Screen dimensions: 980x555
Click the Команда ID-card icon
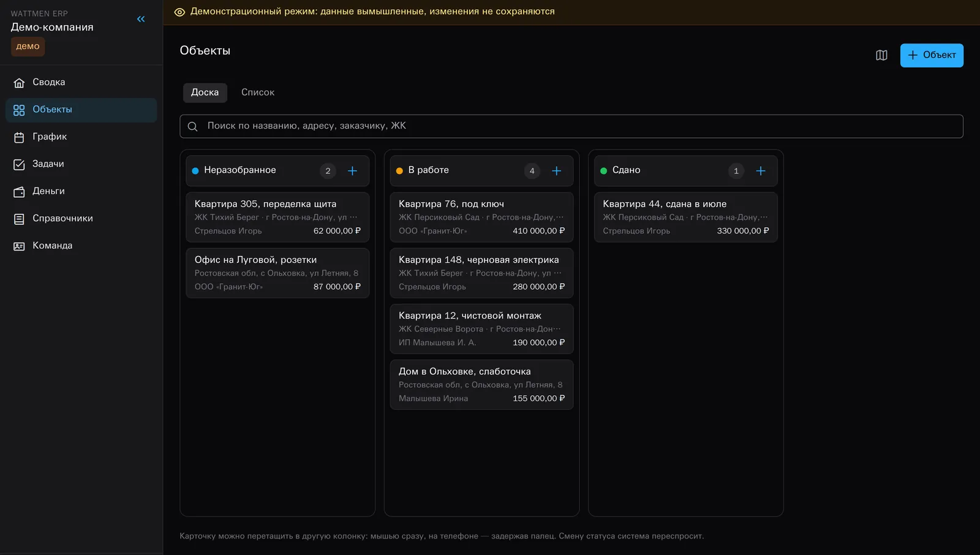pos(20,246)
